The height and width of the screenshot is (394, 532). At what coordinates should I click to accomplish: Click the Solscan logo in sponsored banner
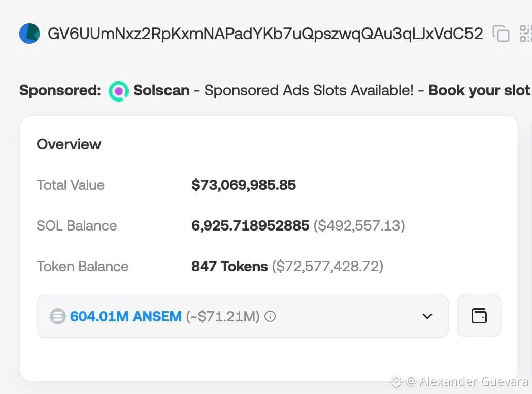pyautogui.click(x=118, y=91)
